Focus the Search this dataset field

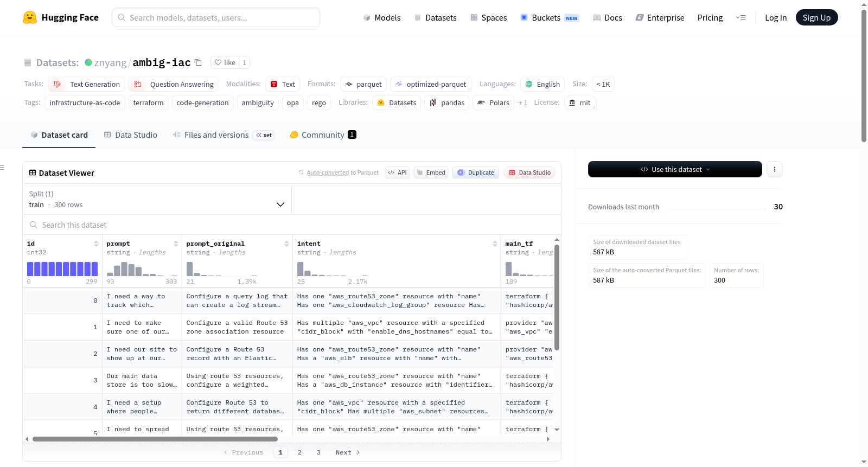pyautogui.click(x=292, y=225)
